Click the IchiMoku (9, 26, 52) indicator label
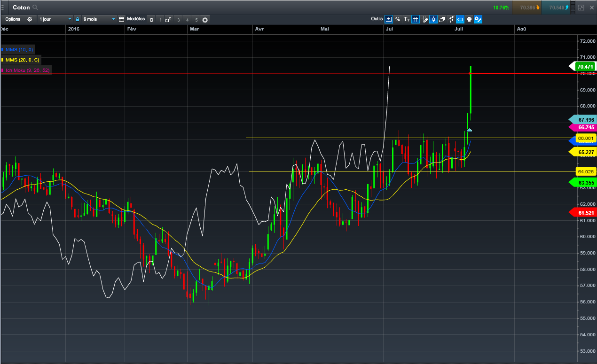The image size is (597, 364). 27,70
